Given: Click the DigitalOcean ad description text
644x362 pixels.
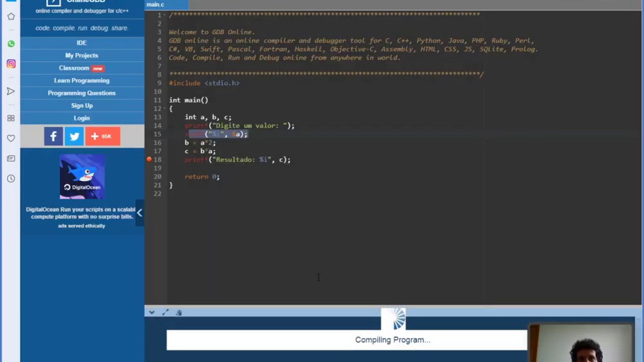Looking at the screenshot, I should pyautogui.click(x=80, y=213).
